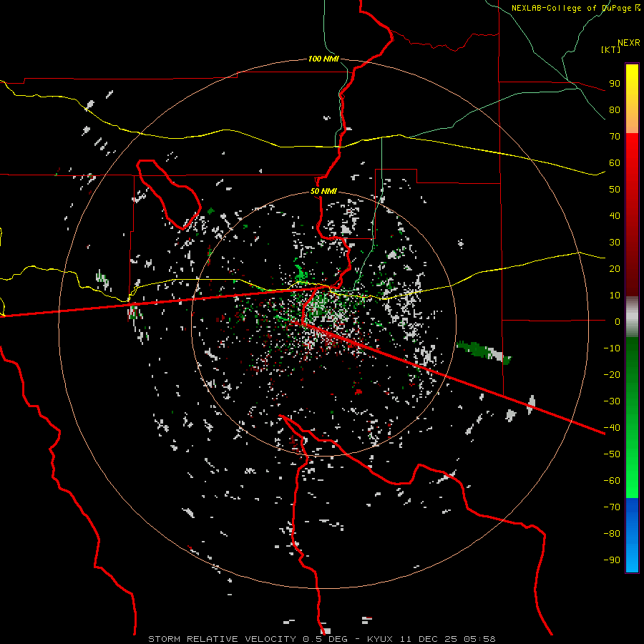The height and width of the screenshot is (644, 644).
Task: Click the 10 value on the velocity scale
Action: (615, 296)
